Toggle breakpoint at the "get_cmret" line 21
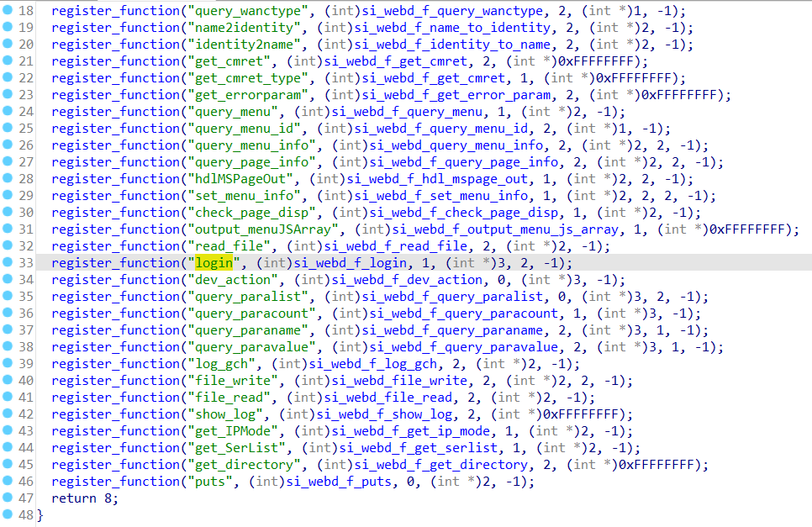 coord(8,61)
